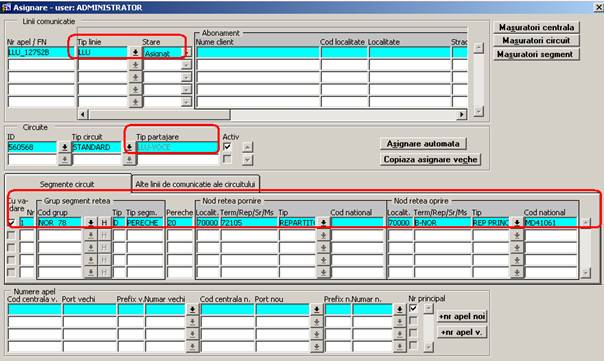
Task: Click the H button beside NOR_78
Action: [x=104, y=222]
